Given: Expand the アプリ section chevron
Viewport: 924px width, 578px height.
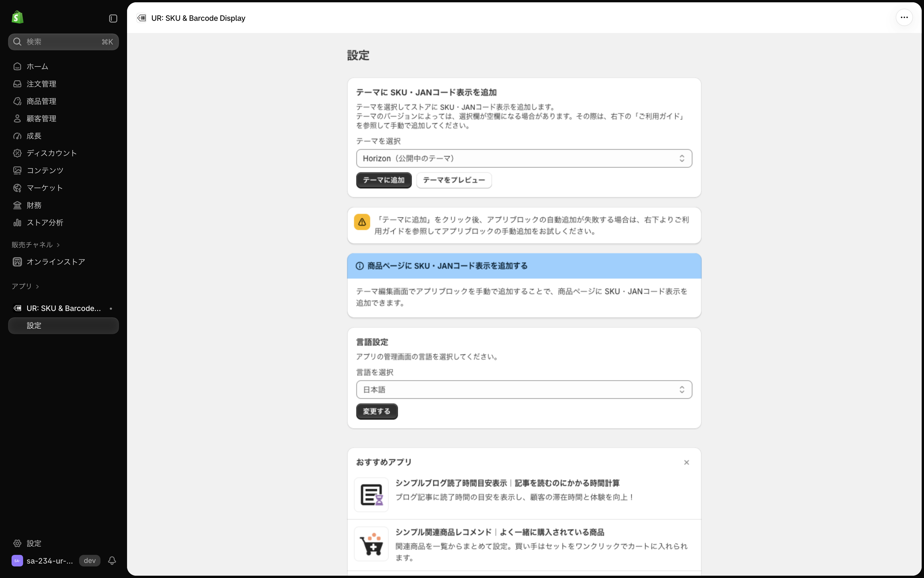Looking at the screenshot, I should pyautogui.click(x=38, y=287).
